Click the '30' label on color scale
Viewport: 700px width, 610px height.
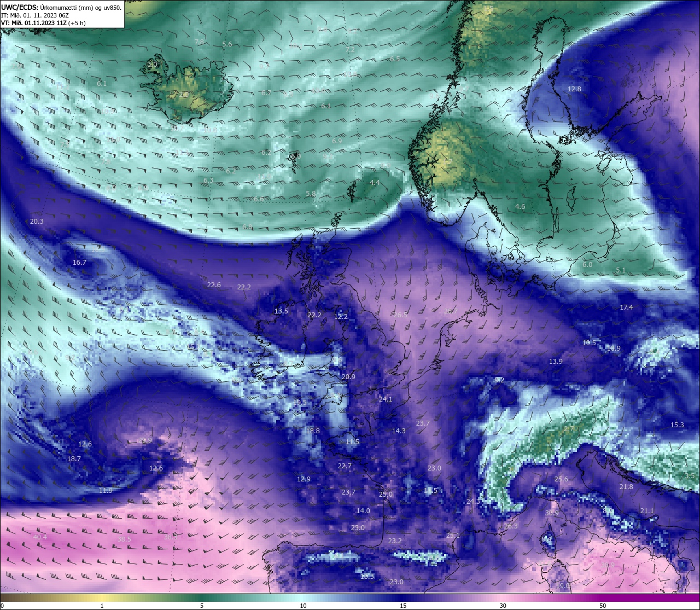coord(503,606)
